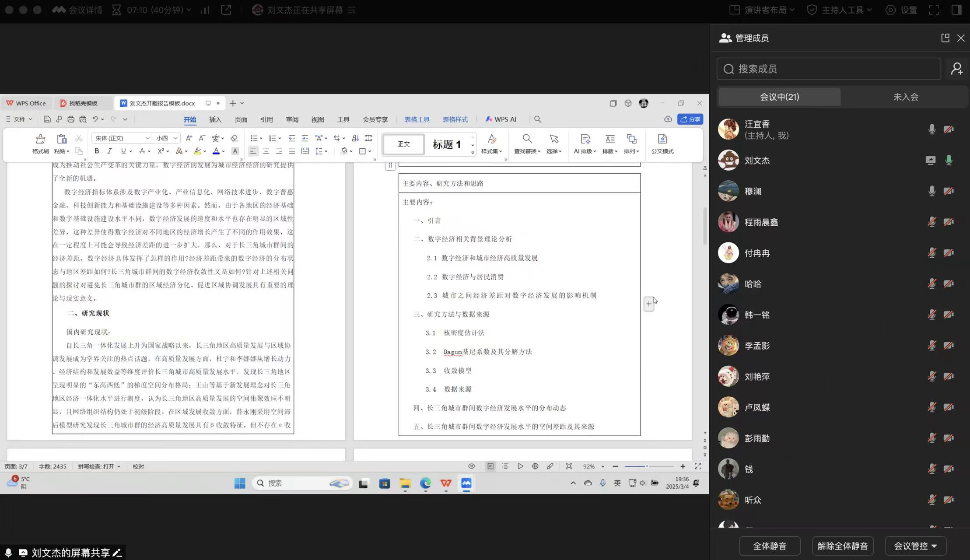Click the document zoom slider
This screenshot has width=970, height=560.
point(647,466)
